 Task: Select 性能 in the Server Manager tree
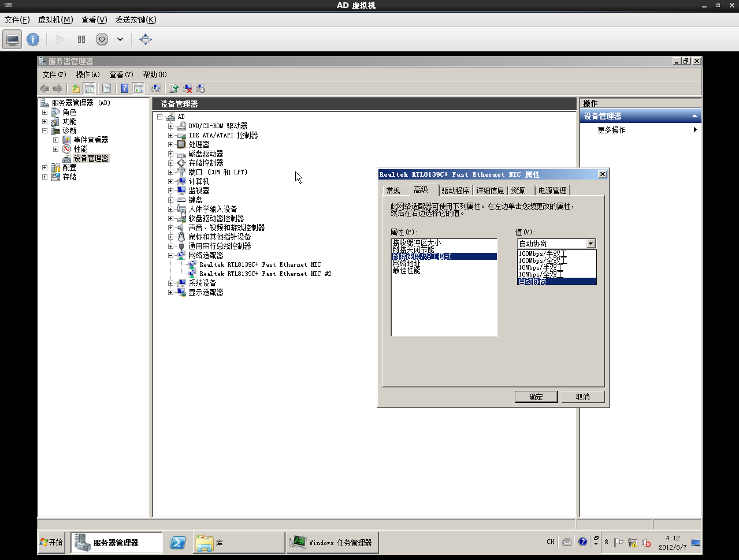(x=80, y=149)
